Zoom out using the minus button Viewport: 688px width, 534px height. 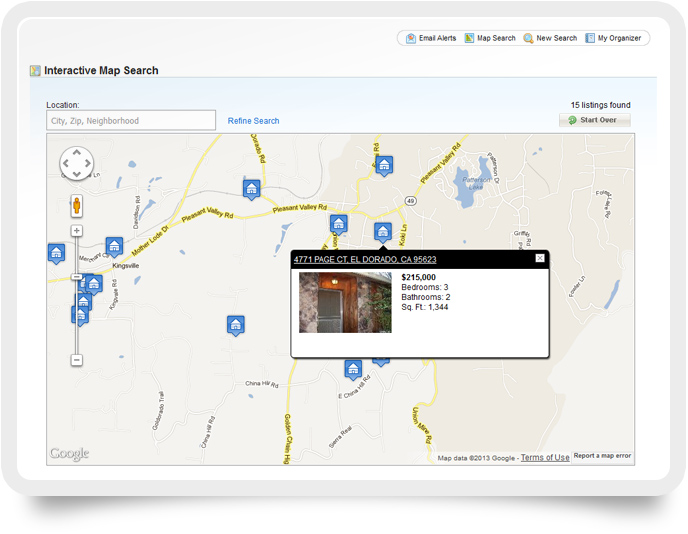tap(77, 360)
